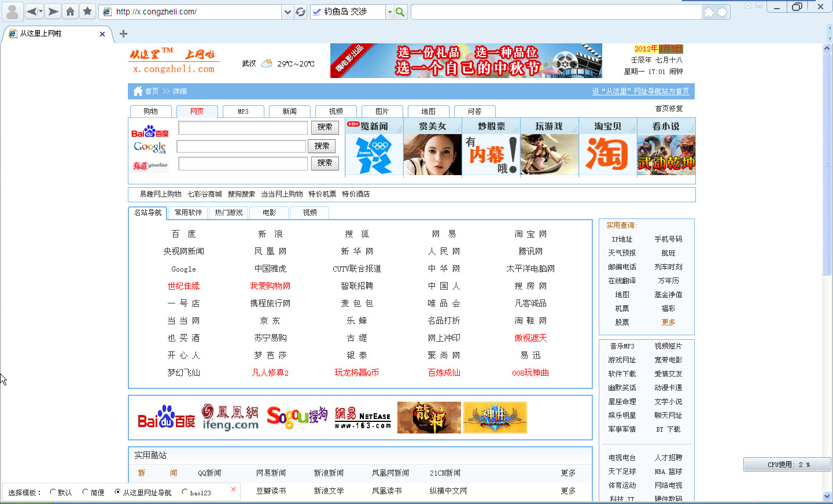
Task: Click the round gear icon beside extensions
Action: 723,12
